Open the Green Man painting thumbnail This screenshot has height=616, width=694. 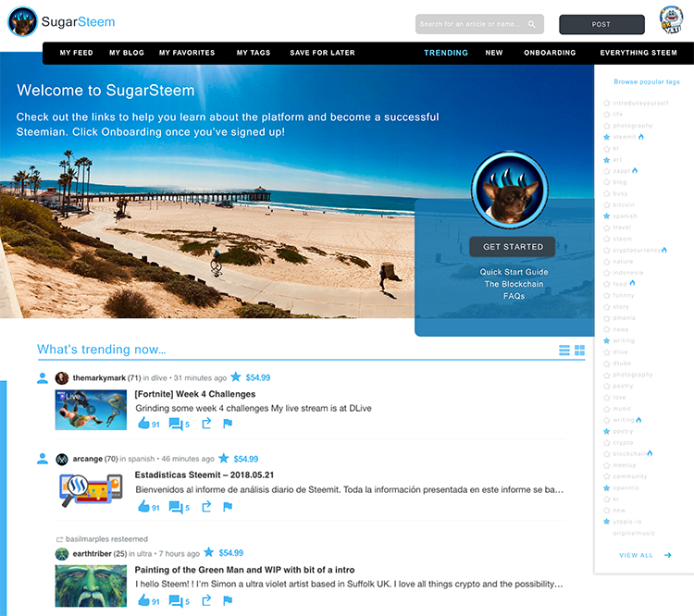pyautogui.click(x=91, y=585)
